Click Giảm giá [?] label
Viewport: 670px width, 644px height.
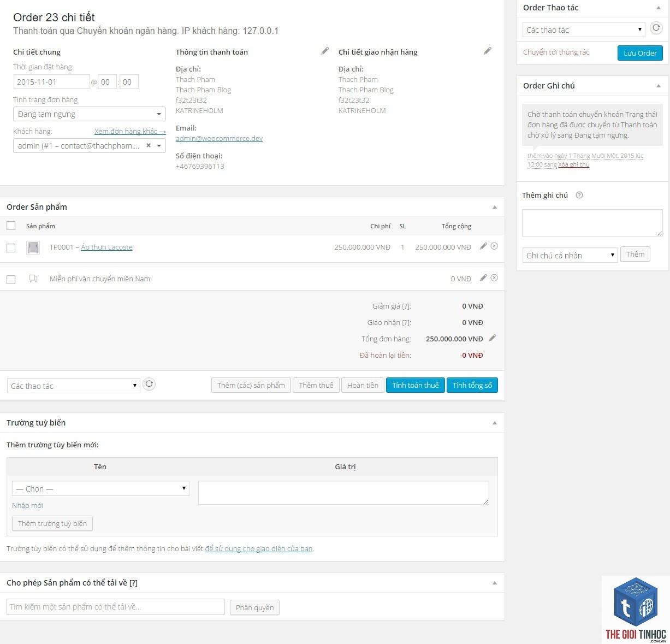[x=392, y=306]
